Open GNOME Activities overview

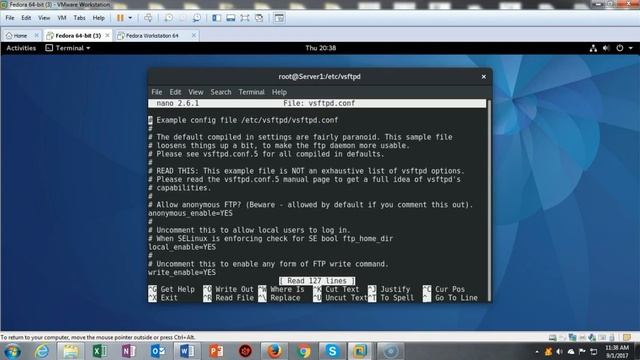[21, 48]
